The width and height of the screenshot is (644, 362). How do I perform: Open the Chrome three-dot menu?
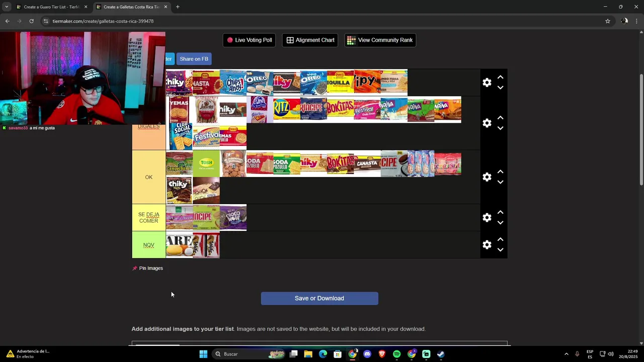click(637, 21)
